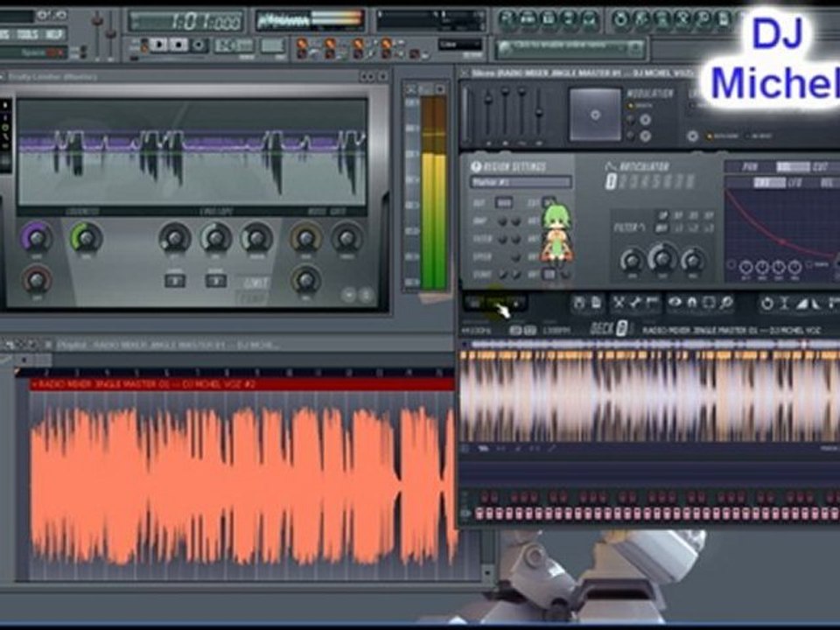Turn the right filter resonance knob in Slicex
The image size is (840, 630).
click(x=693, y=261)
